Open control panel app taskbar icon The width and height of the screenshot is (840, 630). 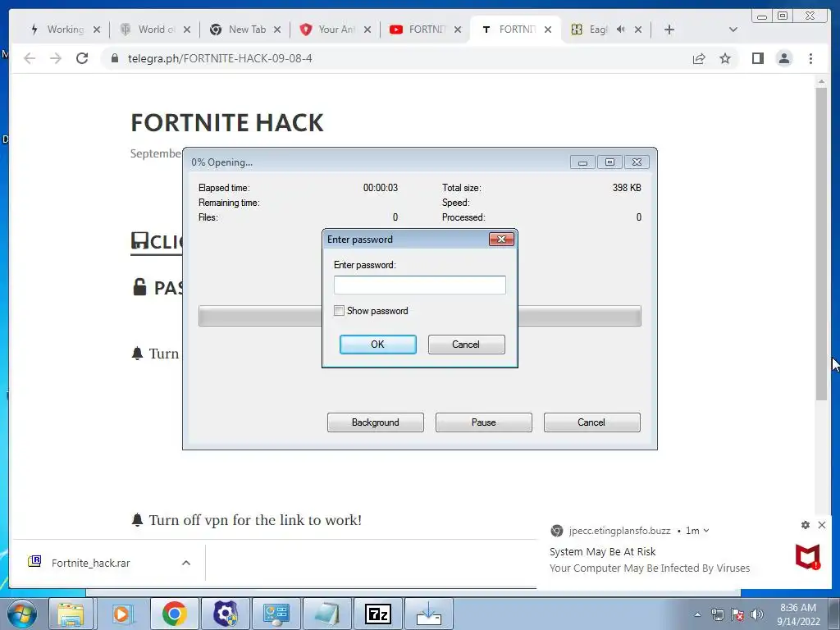point(276,614)
